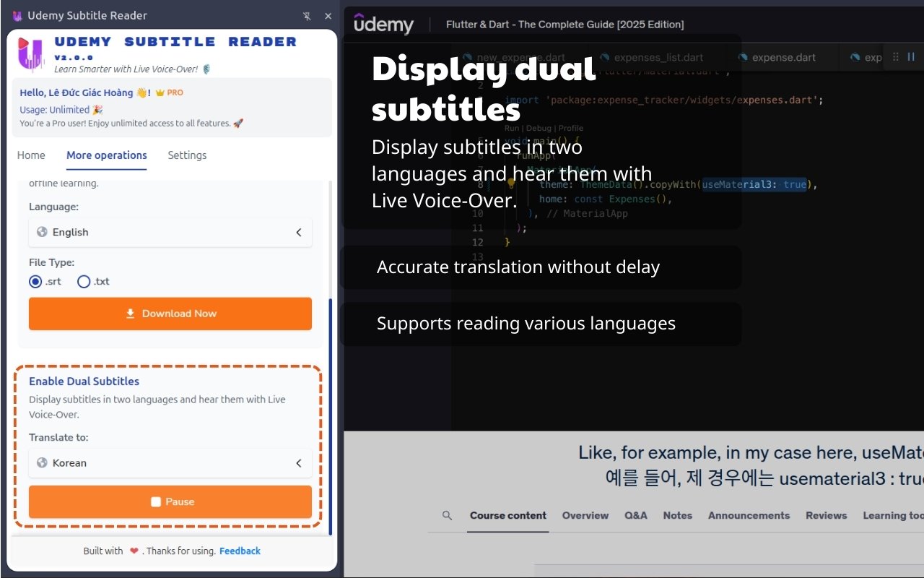Screen dimensions: 924x578
Task: Open the new_expense.dart editor tab
Action: pyautogui.click(x=514, y=58)
